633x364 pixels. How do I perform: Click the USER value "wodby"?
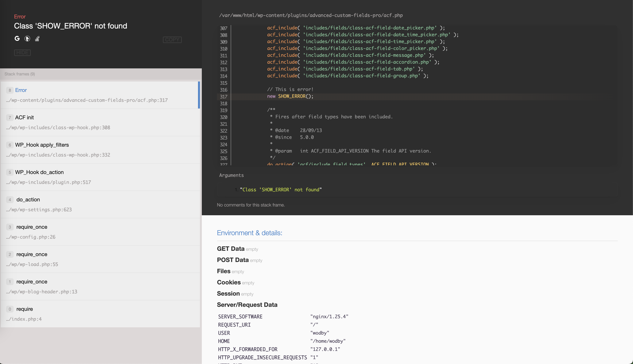(320, 333)
